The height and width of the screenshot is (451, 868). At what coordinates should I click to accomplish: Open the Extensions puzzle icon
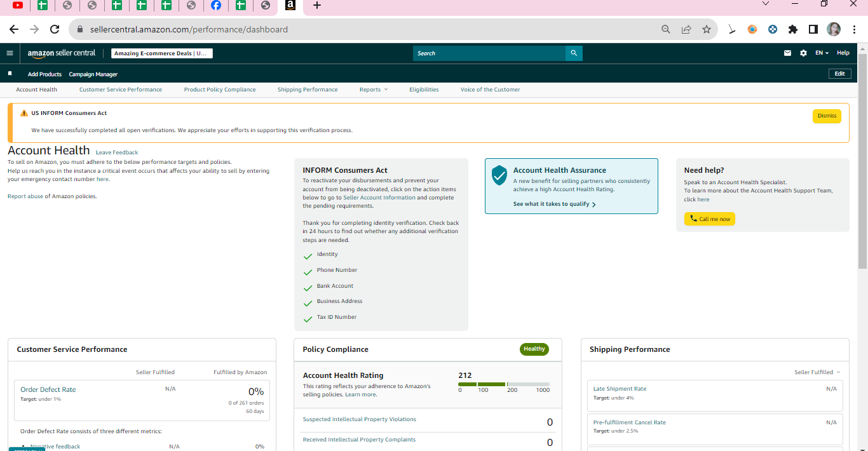click(792, 29)
